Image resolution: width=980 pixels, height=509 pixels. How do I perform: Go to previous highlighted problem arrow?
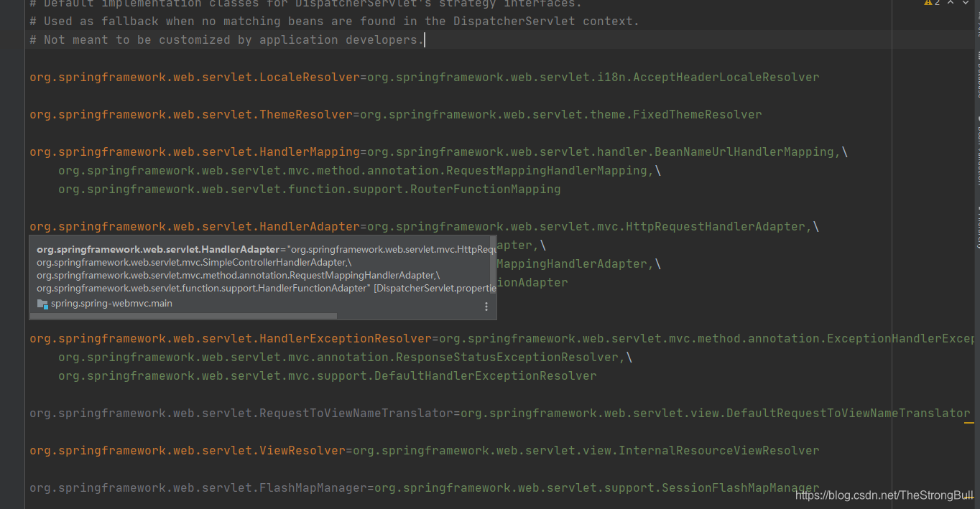coord(951,4)
